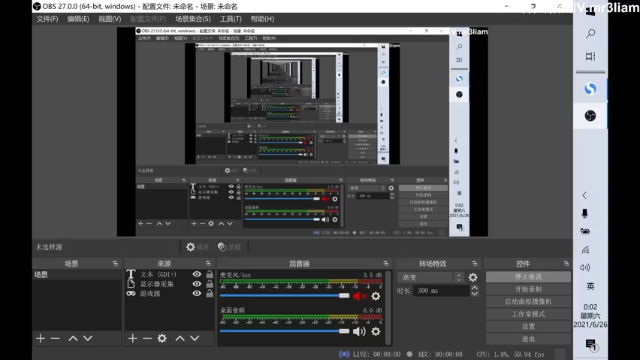
Task: Add a new source with the plus icon in 来源 panel
Action: pyautogui.click(x=133, y=338)
